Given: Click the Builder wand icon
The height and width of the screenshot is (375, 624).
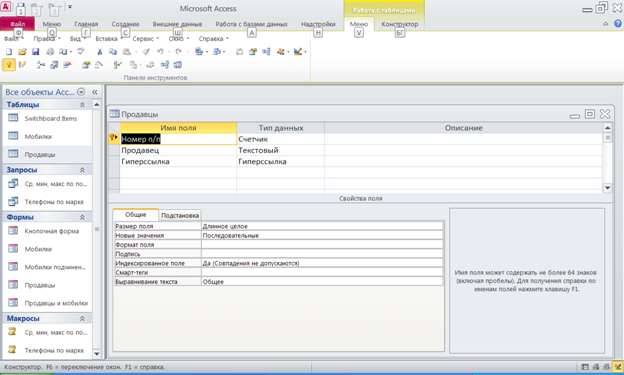Looking at the screenshot, I should click(98, 64).
